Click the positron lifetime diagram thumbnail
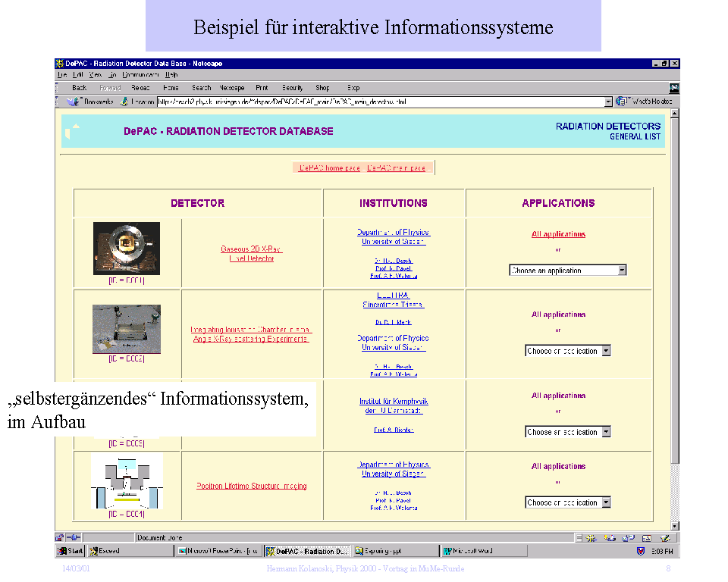The width and height of the screenshot is (728, 582). [127, 480]
